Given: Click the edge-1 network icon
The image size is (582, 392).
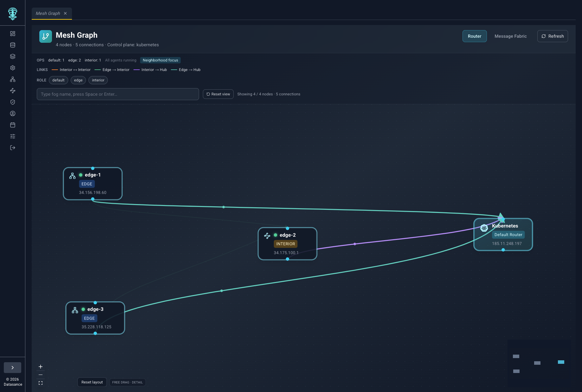Looking at the screenshot, I should 72,176.
